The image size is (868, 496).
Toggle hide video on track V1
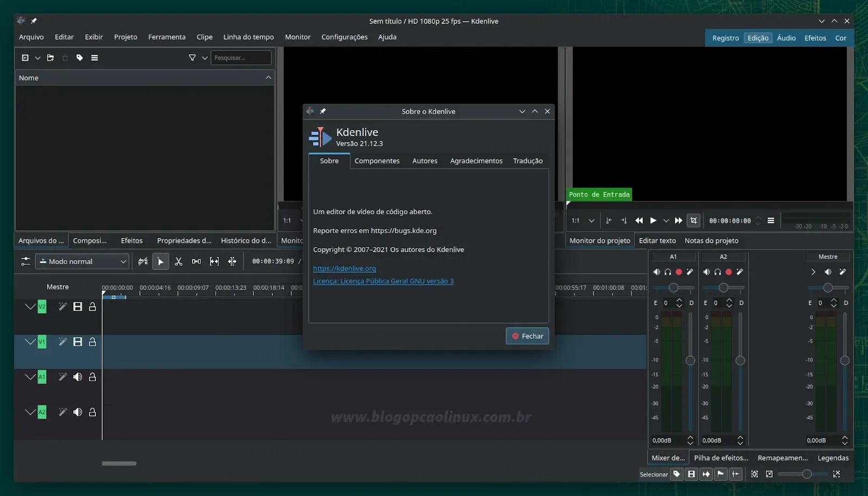[x=78, y=342]
